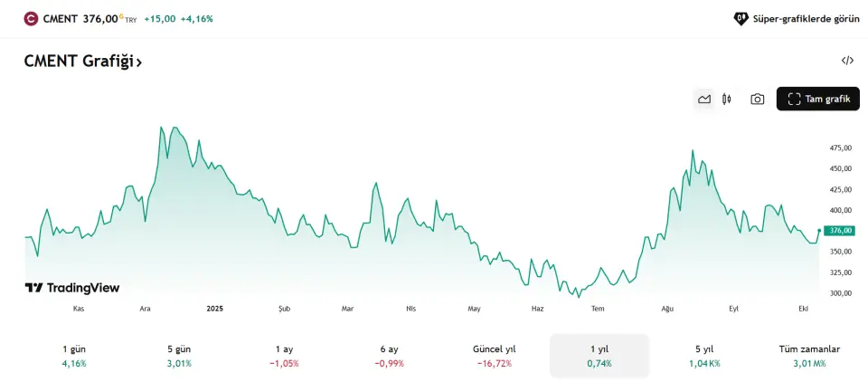Click the embed code icon

tap(847, 61)
